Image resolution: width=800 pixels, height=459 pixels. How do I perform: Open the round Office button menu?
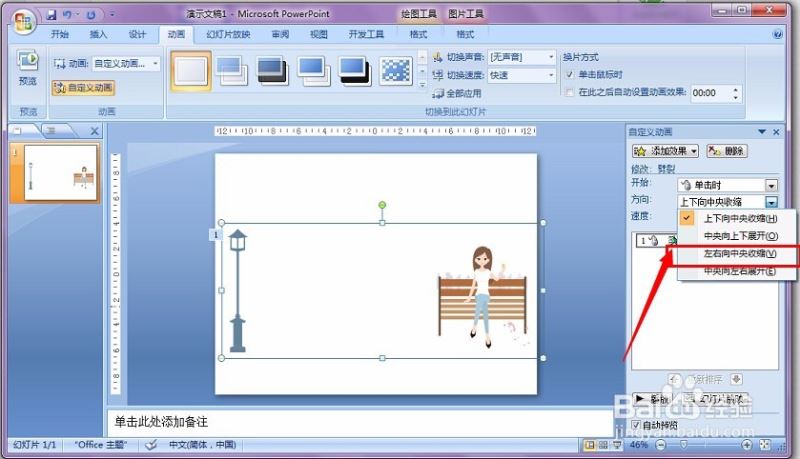(x=23, y=21)
